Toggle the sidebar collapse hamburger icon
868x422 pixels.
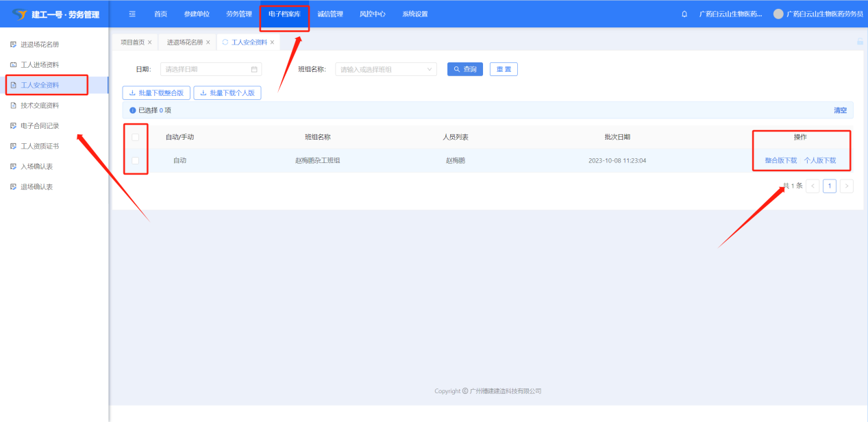click(x=132, y=14)
